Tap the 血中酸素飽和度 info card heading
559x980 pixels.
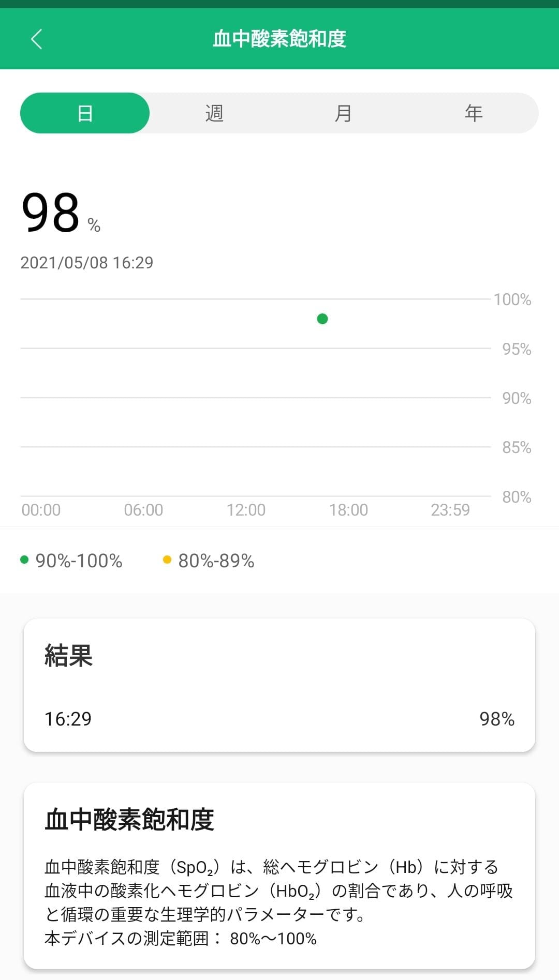(129, 820)
